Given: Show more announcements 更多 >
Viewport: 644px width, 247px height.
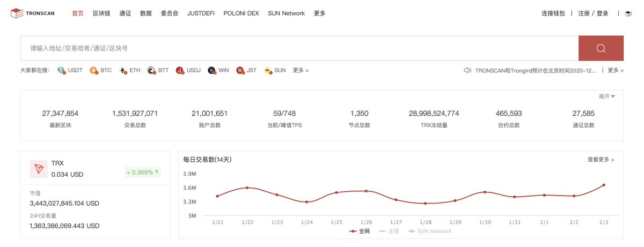Looking at the screenshot, I should point(616,70).
